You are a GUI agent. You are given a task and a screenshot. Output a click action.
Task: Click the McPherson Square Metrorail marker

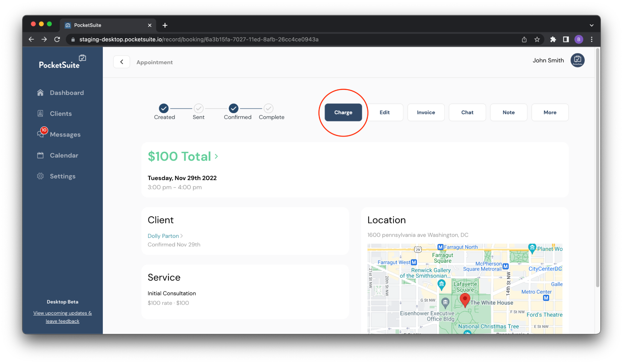[x=506, y=266]
